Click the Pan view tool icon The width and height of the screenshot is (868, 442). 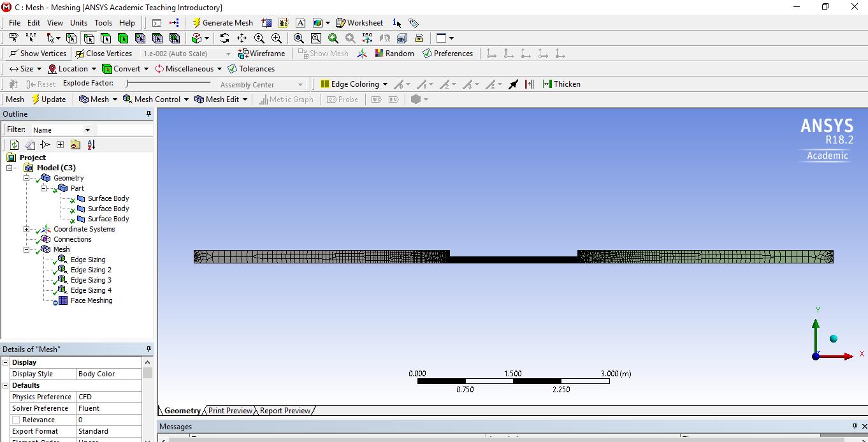[242, 38]
